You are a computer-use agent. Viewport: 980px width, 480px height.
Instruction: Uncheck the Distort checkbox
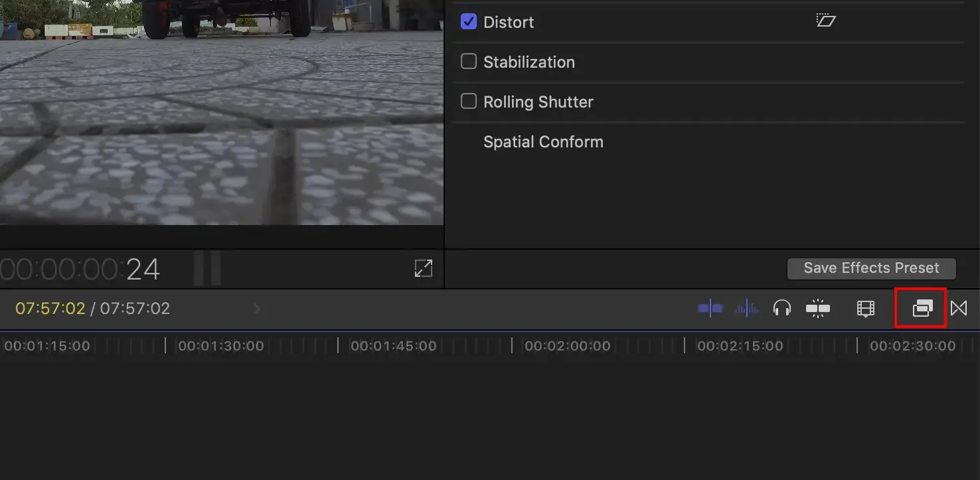tap(469, 21)
